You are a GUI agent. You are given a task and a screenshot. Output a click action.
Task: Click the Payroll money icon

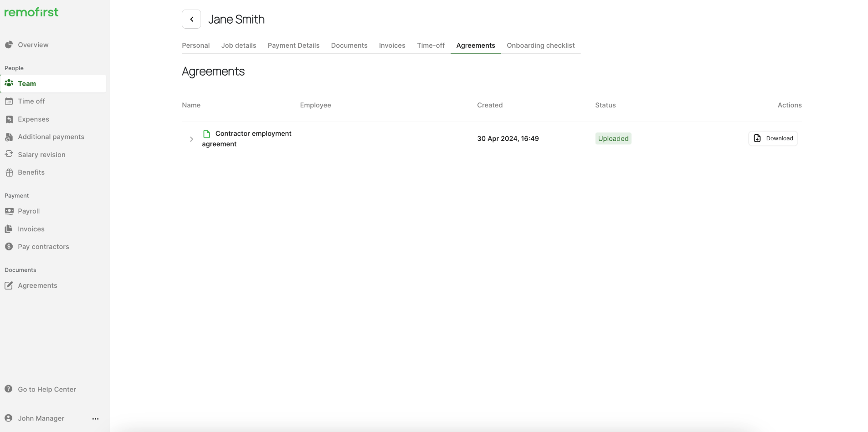[x=9, y=211]
